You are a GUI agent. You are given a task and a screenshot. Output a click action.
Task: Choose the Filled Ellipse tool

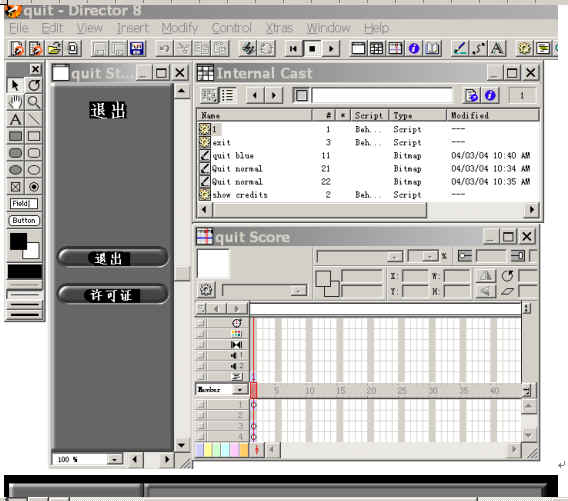tap(15, 170)
